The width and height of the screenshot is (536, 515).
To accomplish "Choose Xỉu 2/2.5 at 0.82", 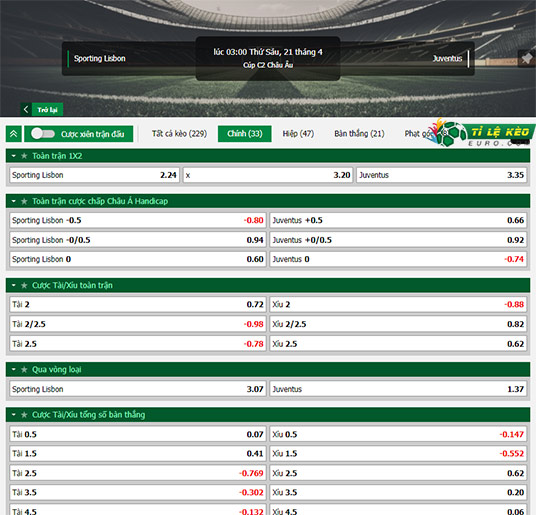I will [x=398, y=324].
